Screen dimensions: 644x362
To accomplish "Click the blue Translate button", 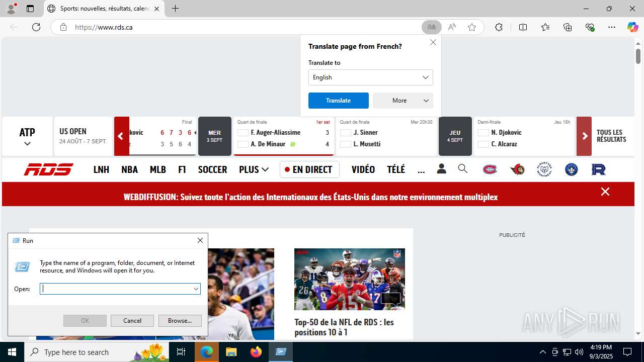I will point(339,101).
